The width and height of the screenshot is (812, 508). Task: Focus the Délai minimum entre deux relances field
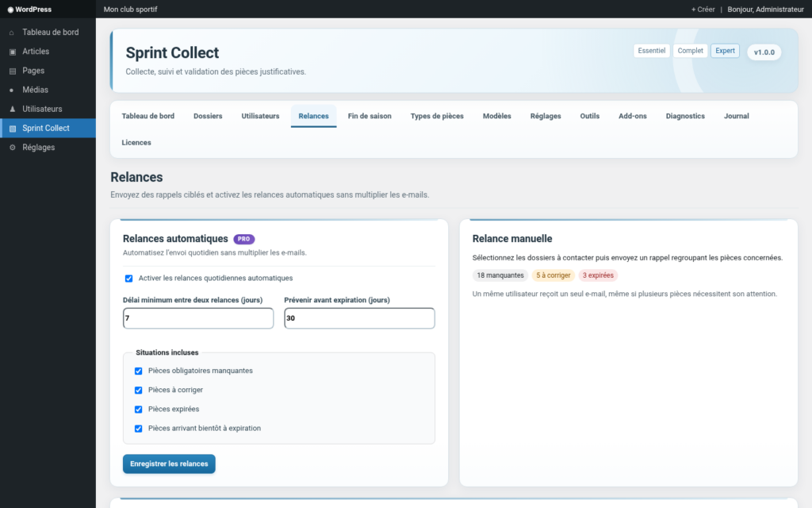point(198,318)
